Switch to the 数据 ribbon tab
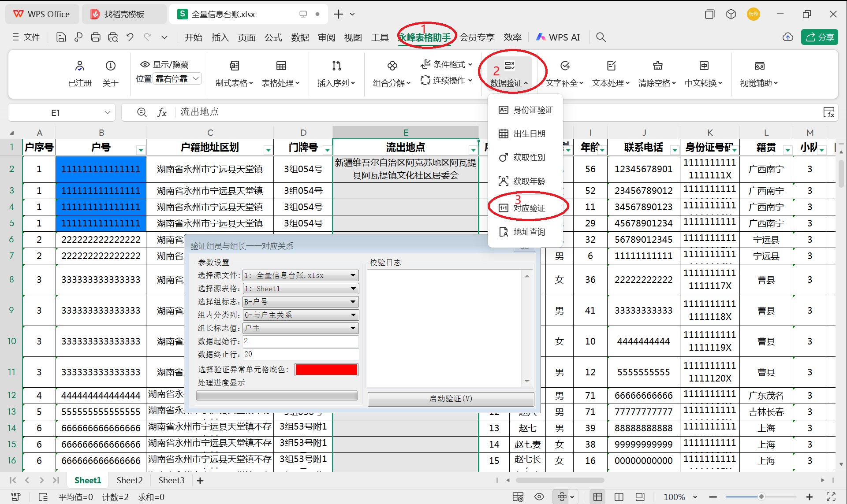 coord(300,37)
